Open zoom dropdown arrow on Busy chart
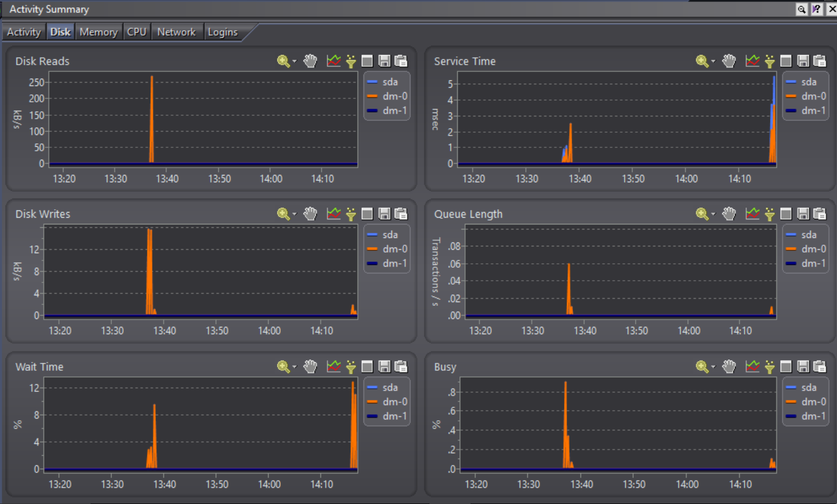The image size is (837, 504). (713, 367)
